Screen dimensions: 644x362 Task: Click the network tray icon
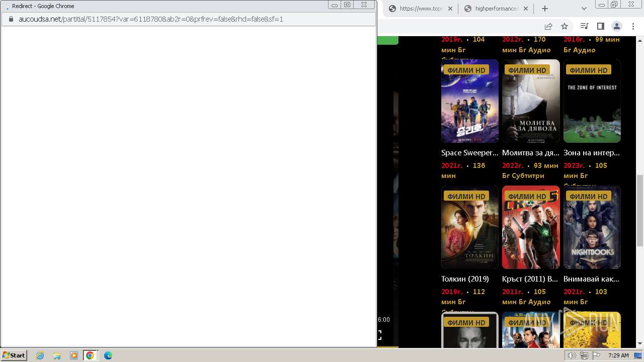(584, 355)
